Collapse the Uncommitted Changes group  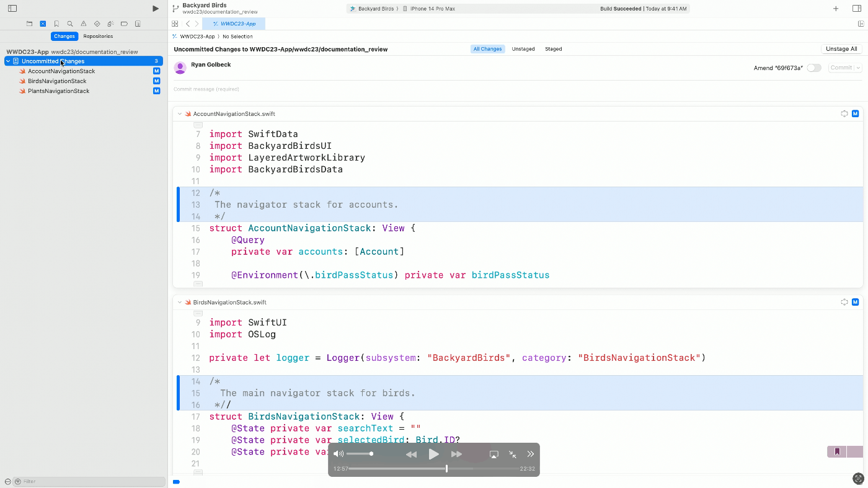click(x=8, y=61)
